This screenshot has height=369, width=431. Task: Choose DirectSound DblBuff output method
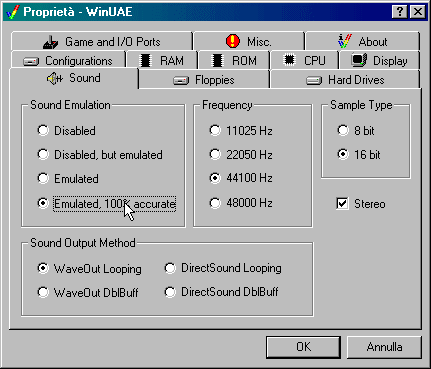[221, 292]
